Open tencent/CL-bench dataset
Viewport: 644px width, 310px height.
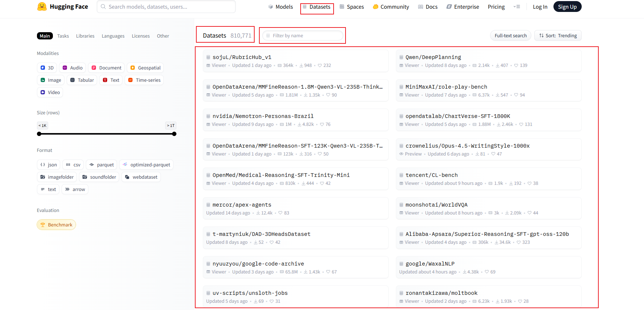[489, 179]
